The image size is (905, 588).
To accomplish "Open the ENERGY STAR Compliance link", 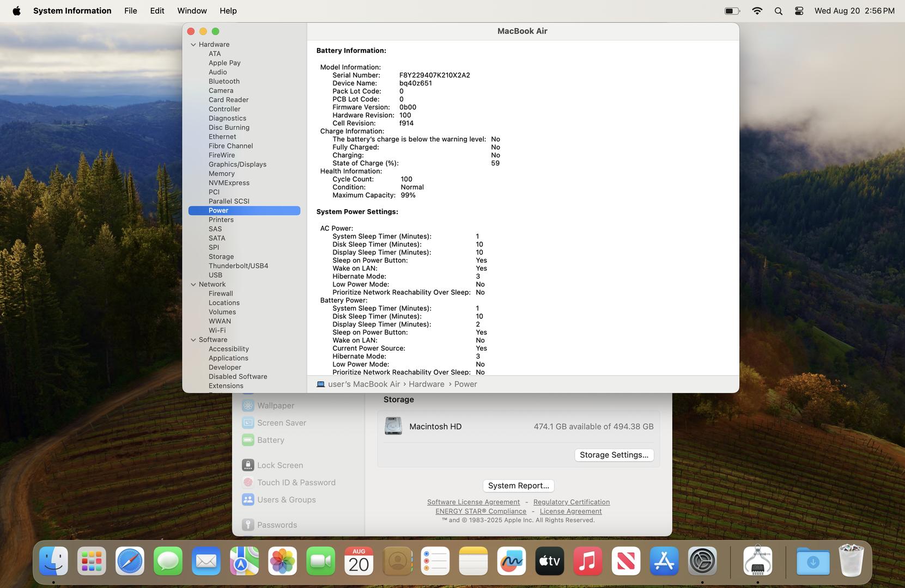I will tap(481, 511).
